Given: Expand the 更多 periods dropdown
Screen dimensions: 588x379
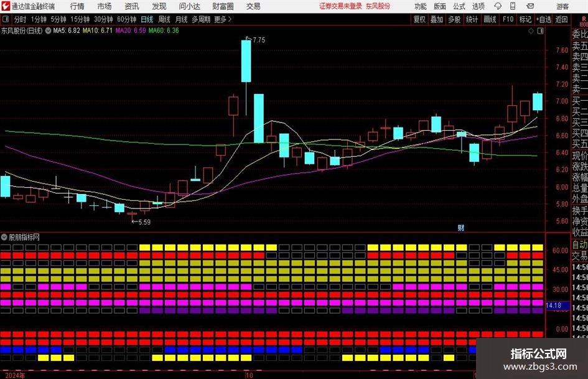Looking at the screenshot, I should pyautogui.click(x=223, y=19).
